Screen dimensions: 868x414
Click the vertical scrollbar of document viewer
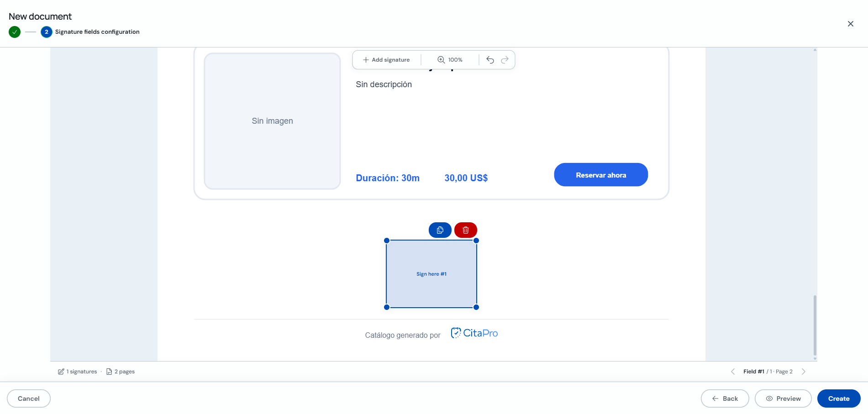[815, 325]
